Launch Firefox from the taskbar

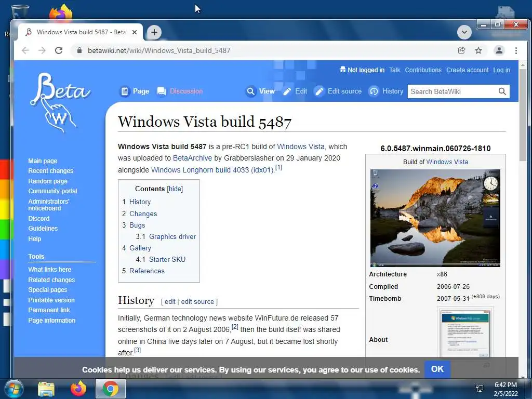point(78,389)
